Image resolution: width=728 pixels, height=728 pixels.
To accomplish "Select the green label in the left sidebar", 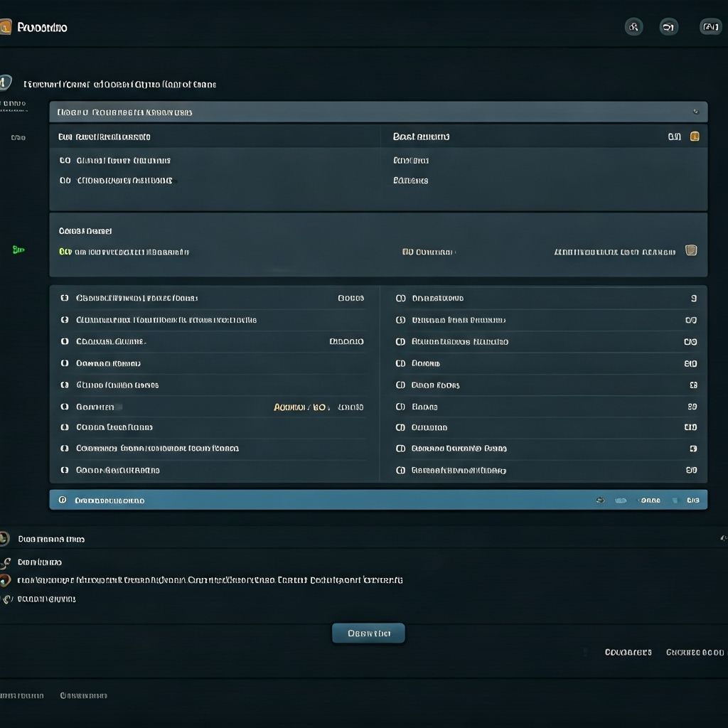I will [18, 250].
